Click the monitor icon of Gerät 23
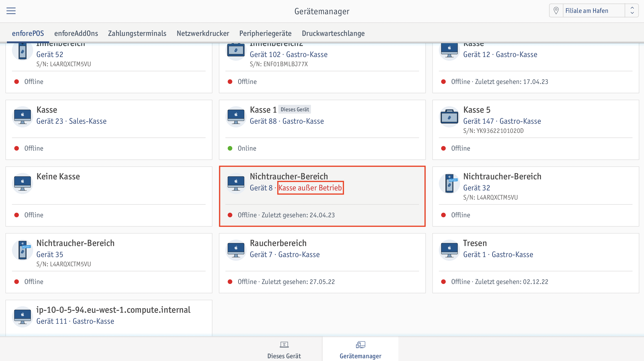644x361 pixels. tap(23, 117)
